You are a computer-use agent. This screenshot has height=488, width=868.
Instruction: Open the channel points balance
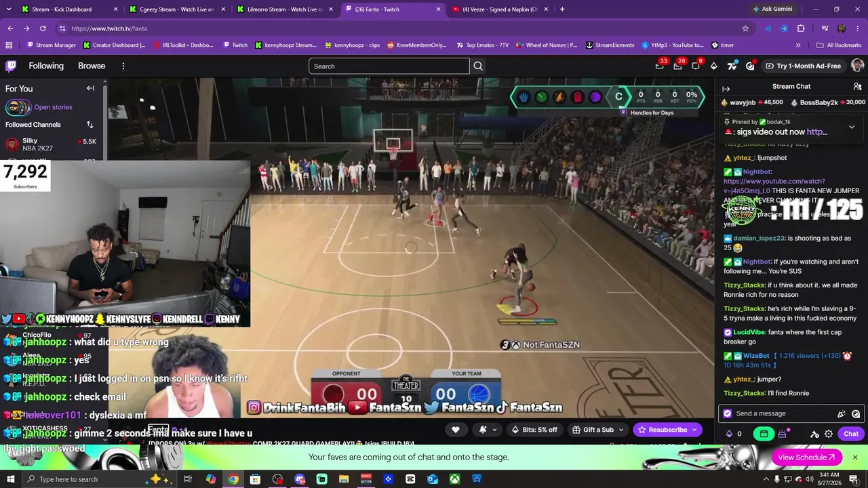(734, 434)
